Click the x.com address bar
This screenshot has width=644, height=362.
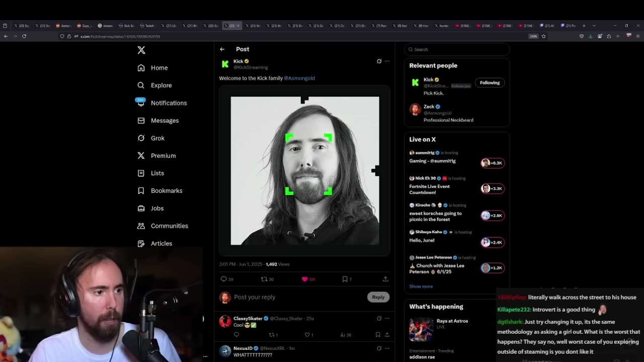(302, 36)
